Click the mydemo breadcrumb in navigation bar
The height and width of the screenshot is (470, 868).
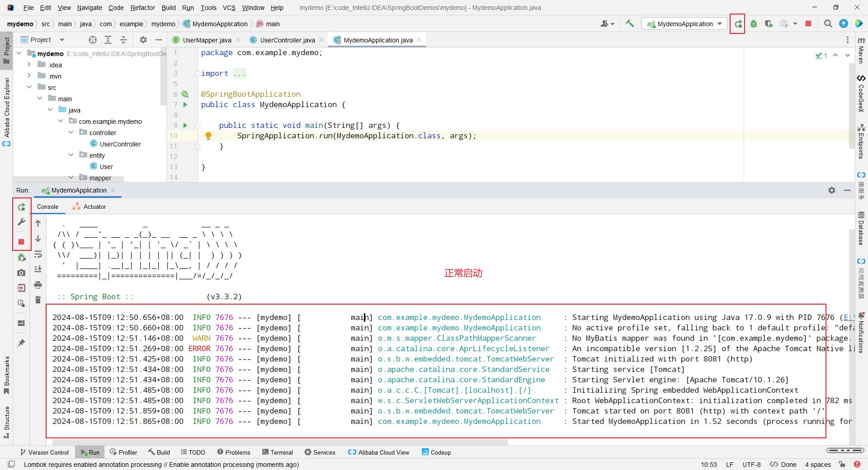[x=20, y=24]
